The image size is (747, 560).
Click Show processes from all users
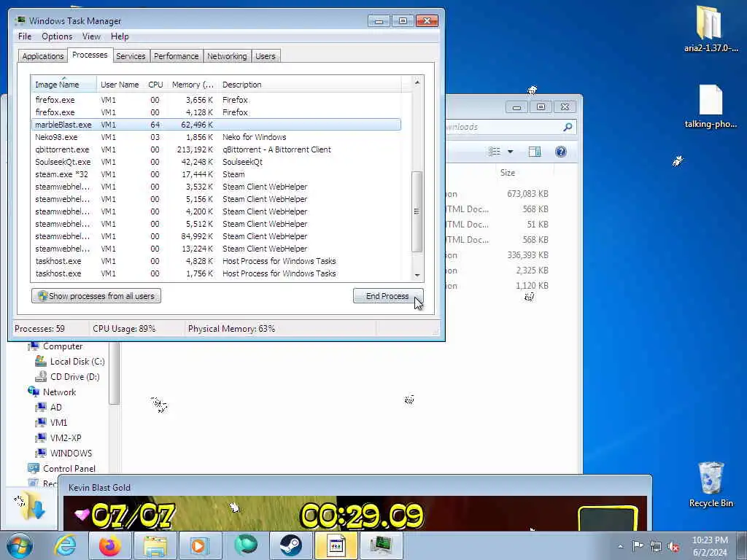click(96, 296)
